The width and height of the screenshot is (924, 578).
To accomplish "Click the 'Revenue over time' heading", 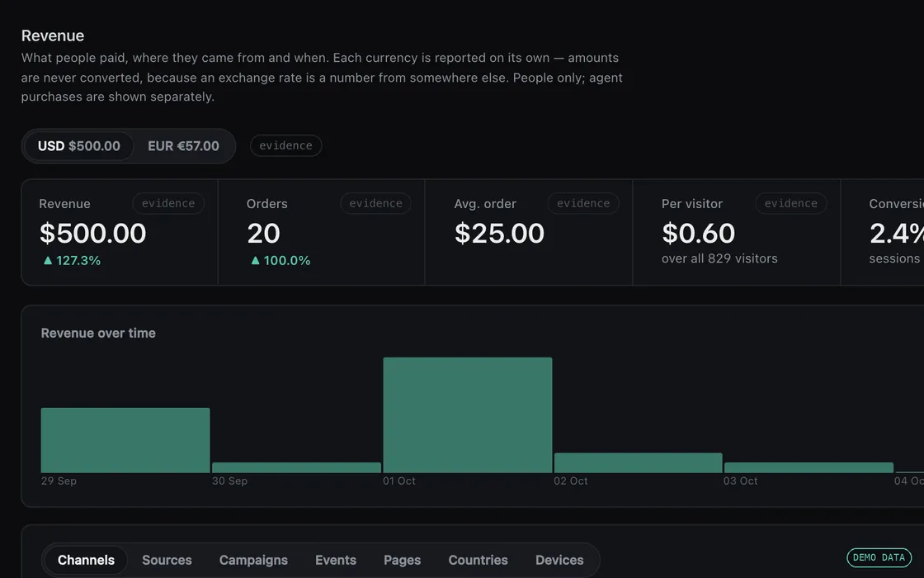I will [98, 334].
